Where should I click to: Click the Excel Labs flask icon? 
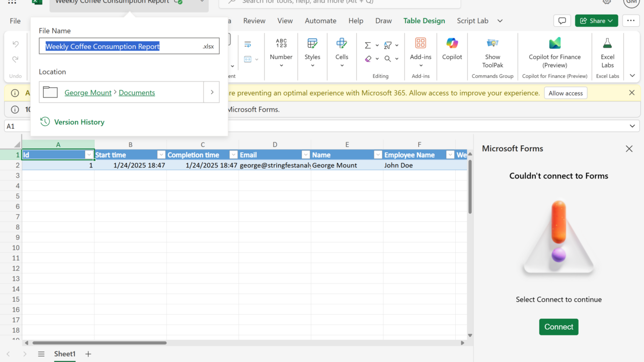[607, 44]
